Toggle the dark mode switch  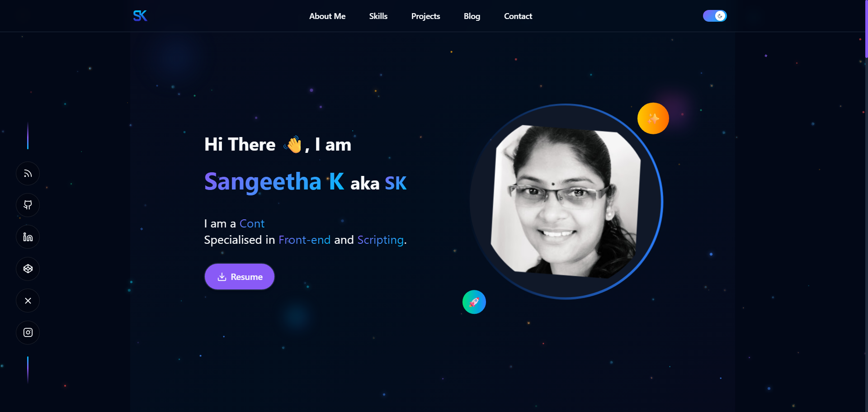click(715, 16)
